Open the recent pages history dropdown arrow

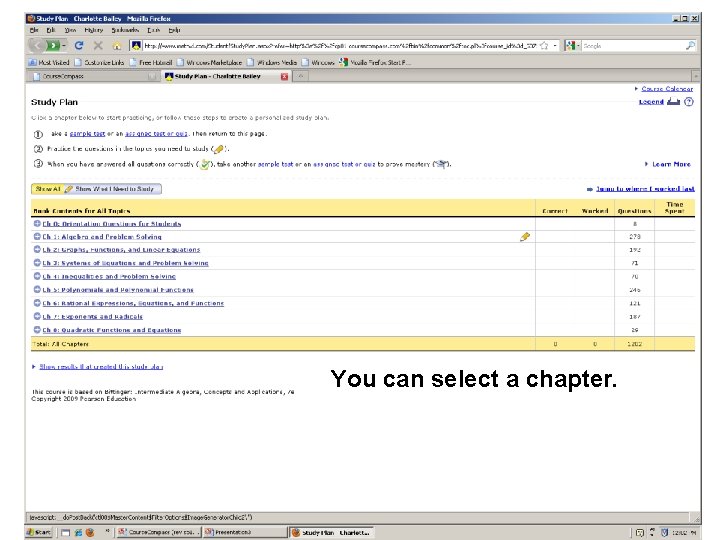pos(64,45)
